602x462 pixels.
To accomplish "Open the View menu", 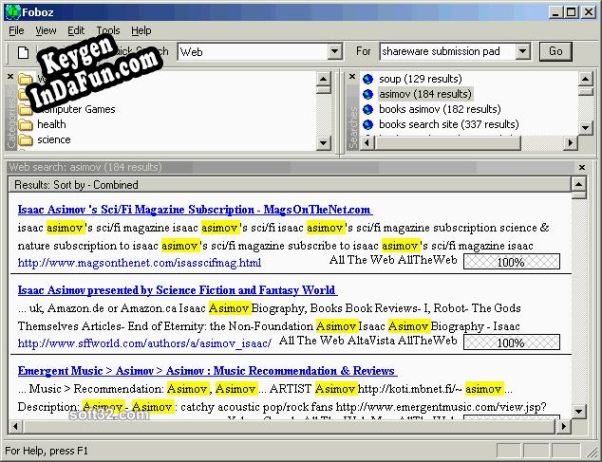I will tap(46, 30).
